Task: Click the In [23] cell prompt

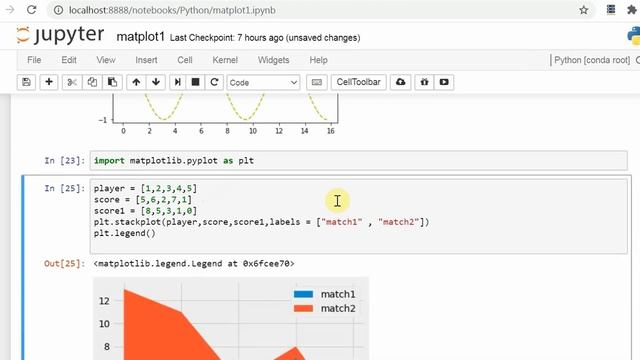Action: 64,160
